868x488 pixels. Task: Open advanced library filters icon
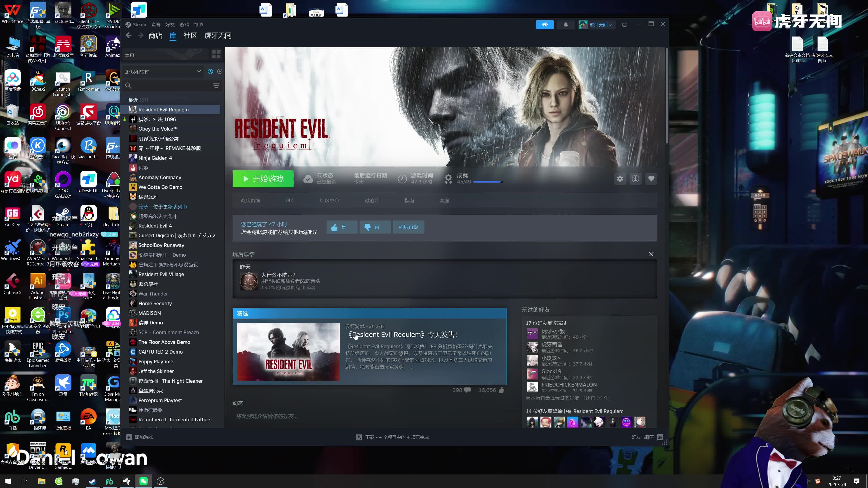pyautogui.click(x=216, y=86)
